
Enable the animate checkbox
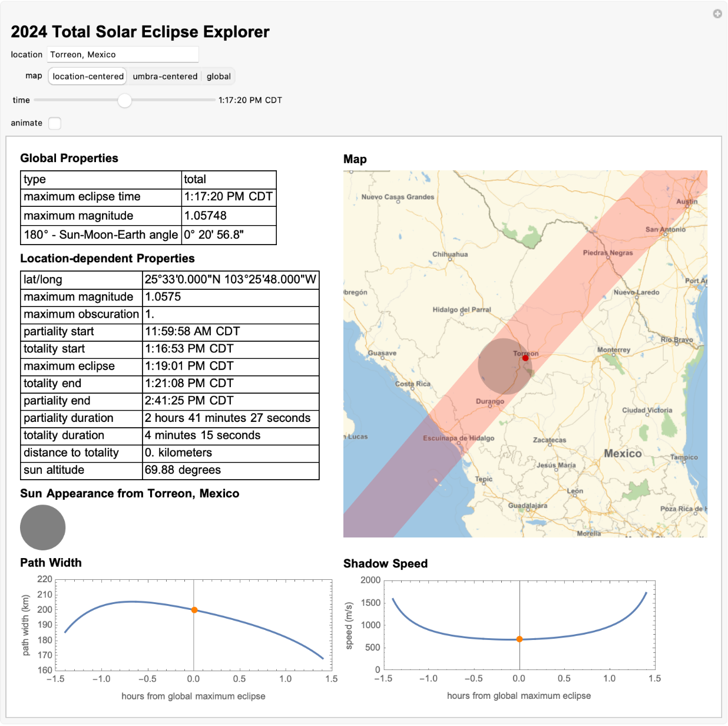point(55,123)
